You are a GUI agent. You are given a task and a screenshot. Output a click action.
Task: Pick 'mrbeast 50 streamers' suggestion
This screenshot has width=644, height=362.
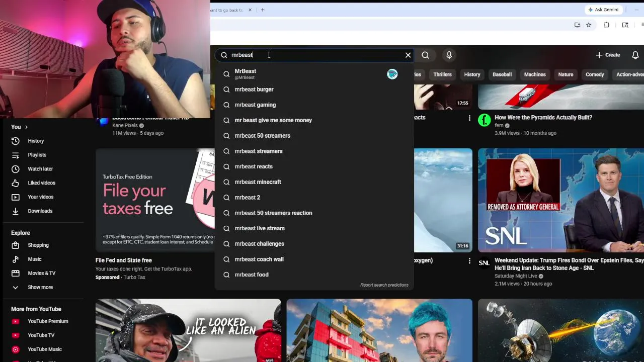pyautogui.click(x=314, y=136)
